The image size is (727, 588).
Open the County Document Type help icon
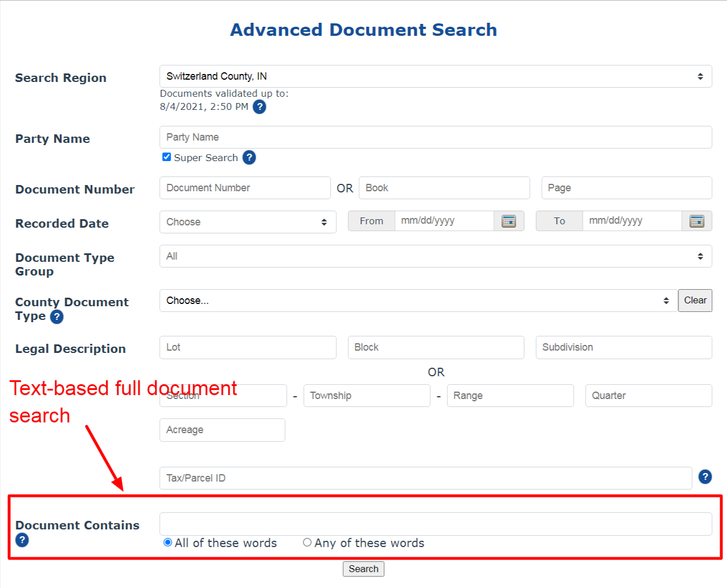point(56,317)
